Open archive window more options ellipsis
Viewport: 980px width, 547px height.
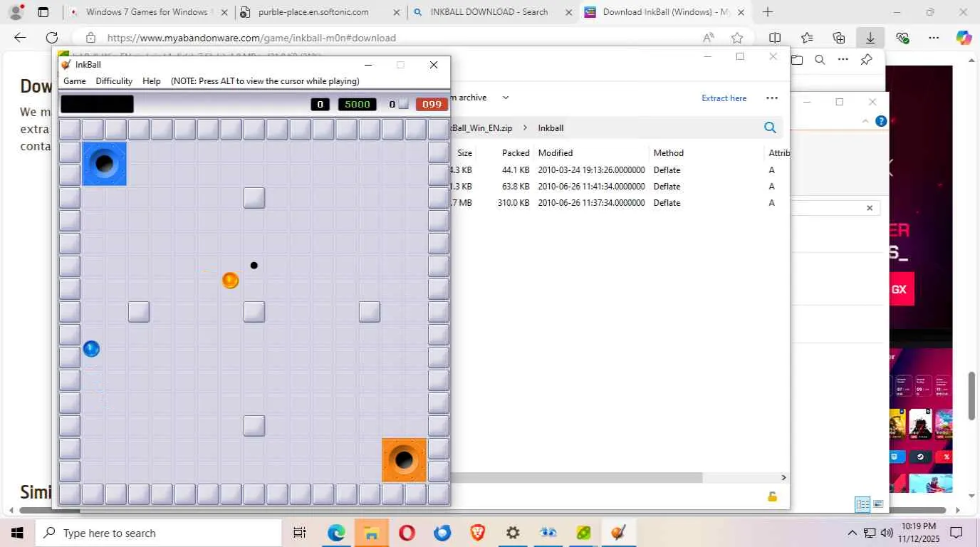pos(772,98)
